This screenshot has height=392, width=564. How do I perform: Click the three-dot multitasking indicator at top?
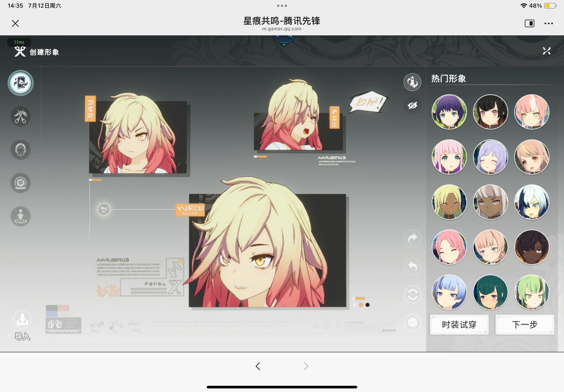pyautogui.click(x=282, y=6)
